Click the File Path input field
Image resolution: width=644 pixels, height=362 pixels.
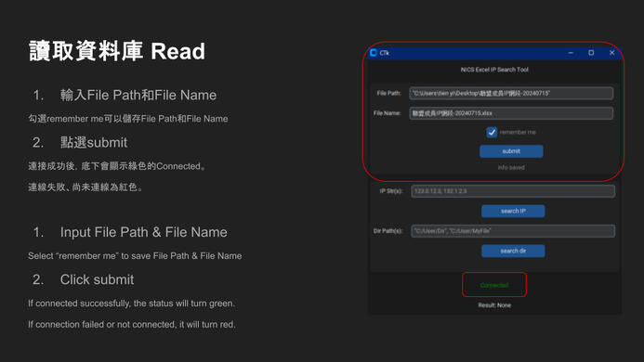[x=511, y=93]
